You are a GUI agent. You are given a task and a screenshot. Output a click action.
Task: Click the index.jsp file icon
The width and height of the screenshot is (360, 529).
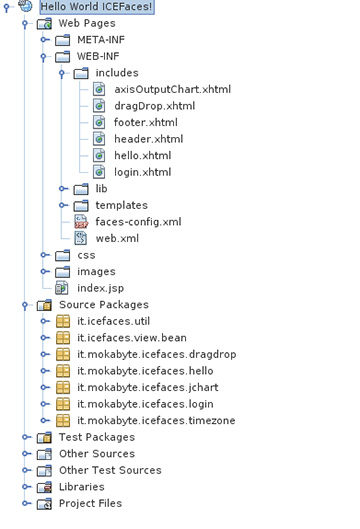coord(62,288)
